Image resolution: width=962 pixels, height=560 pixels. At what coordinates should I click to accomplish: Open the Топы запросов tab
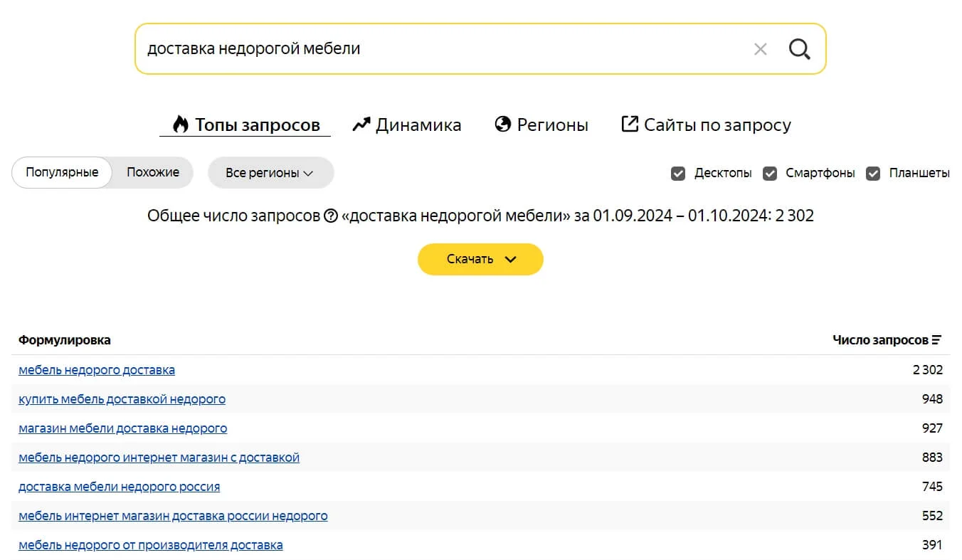click(246, 125)
